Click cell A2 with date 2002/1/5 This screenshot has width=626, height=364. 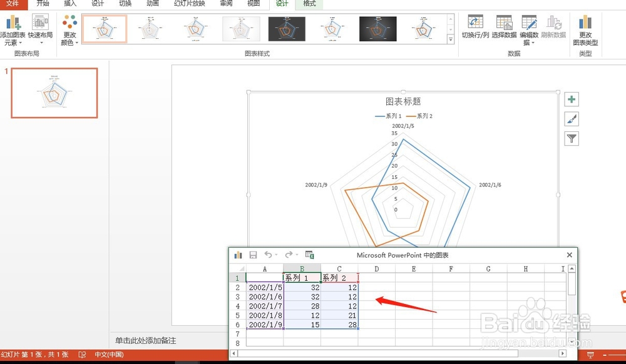tap(265, 288)
